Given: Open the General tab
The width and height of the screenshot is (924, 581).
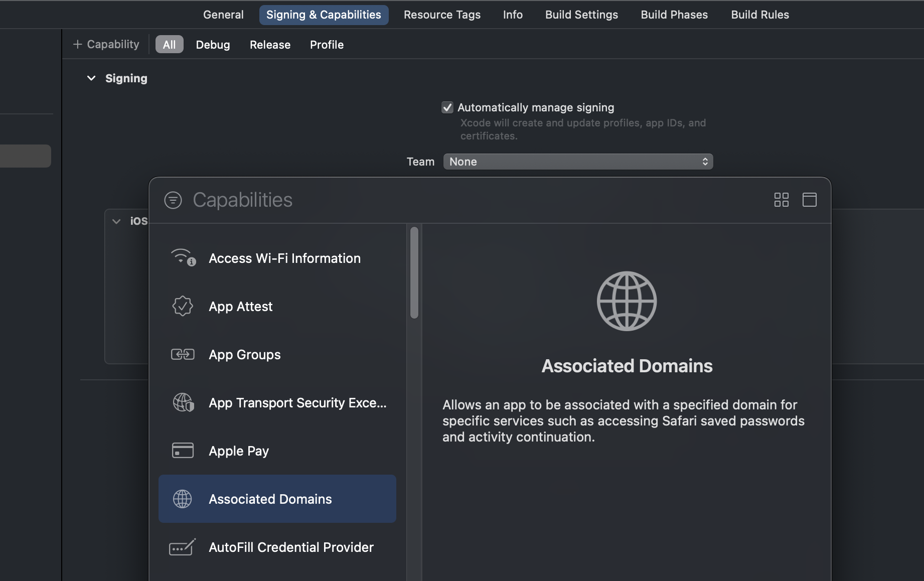Looking at the screenshot, I should pyautogui.click(x=223, y=15).
